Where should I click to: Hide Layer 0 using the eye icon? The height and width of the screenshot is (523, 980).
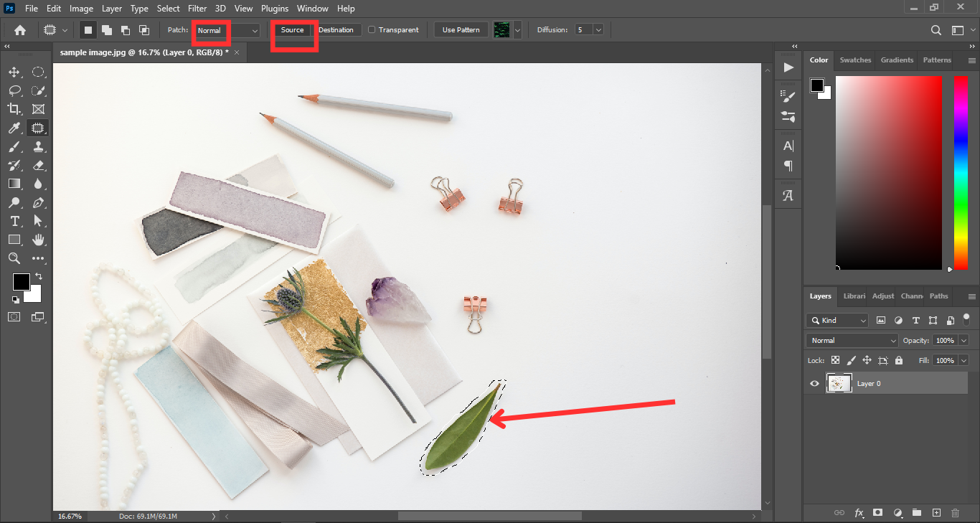coord(814,384)
